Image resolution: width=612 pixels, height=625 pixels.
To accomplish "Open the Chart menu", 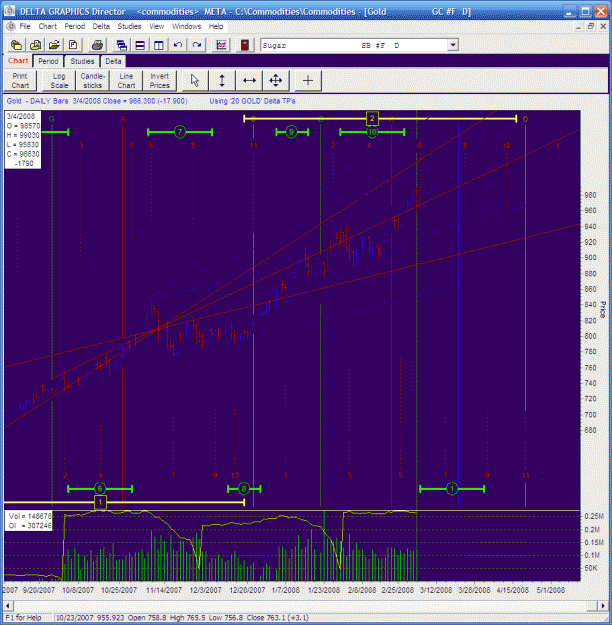I will click(48, 26).
